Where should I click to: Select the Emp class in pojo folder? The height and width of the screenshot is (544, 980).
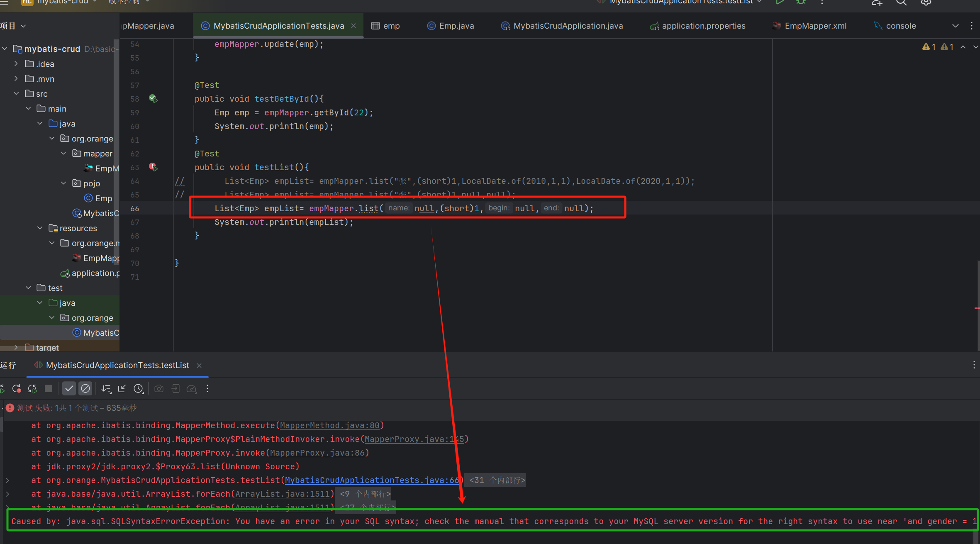coord(98,198)
